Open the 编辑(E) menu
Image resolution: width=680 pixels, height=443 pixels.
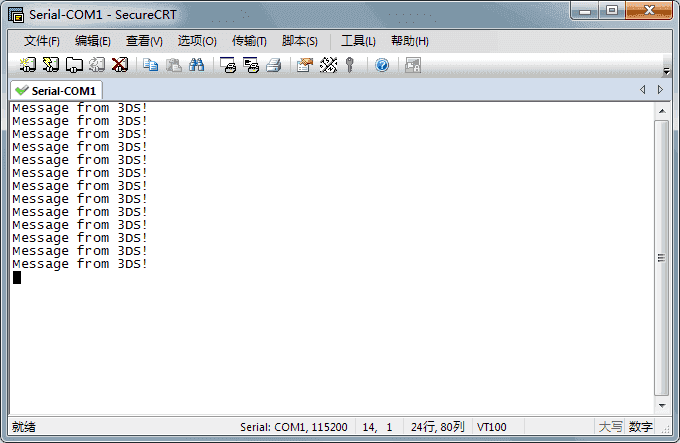[x=93, y=41]
